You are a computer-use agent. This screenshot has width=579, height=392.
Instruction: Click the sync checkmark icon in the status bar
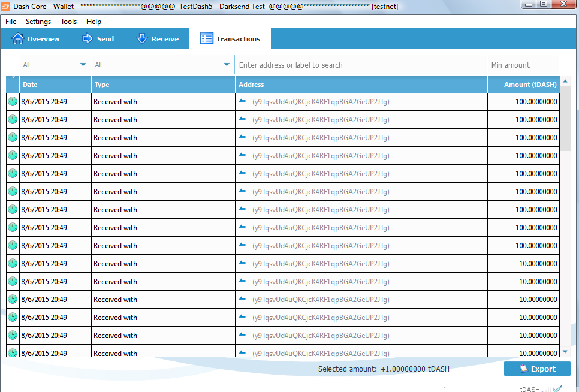tap(557, 388)
